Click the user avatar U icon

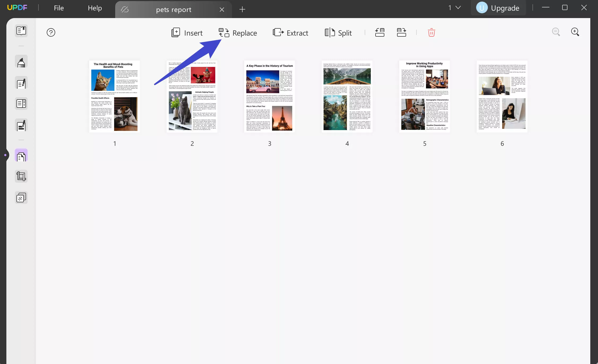pos(482,8)
